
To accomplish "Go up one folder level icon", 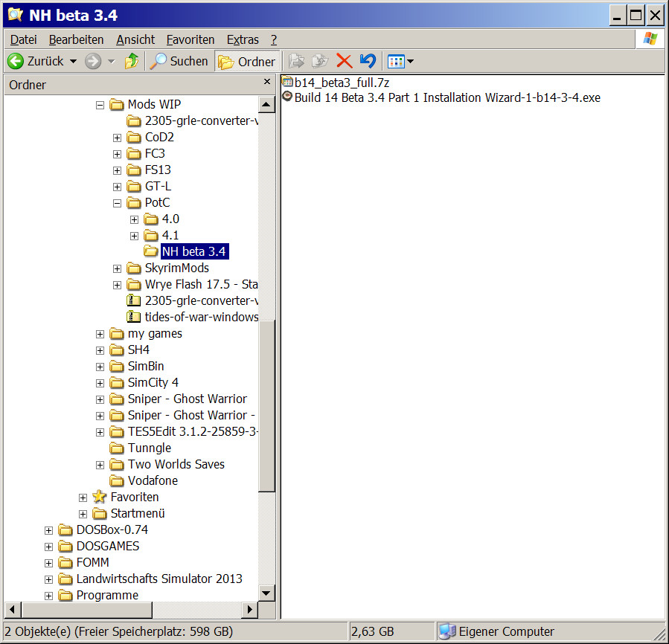I will (132, 62).
